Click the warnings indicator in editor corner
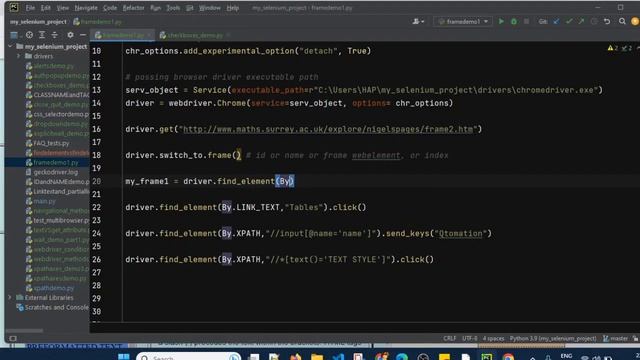This screenshot has height=360, width=640. point(613,48)
